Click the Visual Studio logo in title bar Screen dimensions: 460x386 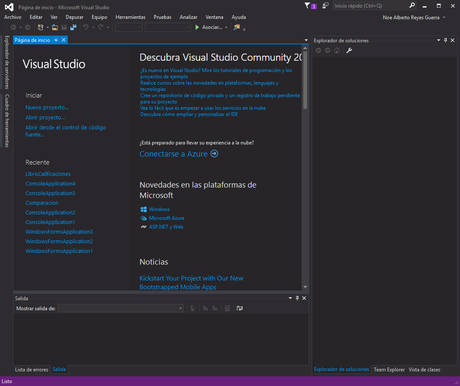(x=9, y=7)
